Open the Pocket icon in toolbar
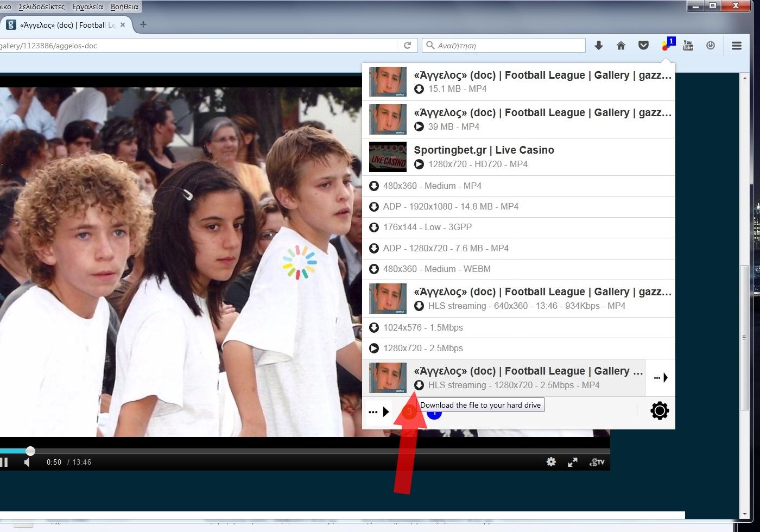This screenshot has width=760, height=532. (x=643, y=46)
